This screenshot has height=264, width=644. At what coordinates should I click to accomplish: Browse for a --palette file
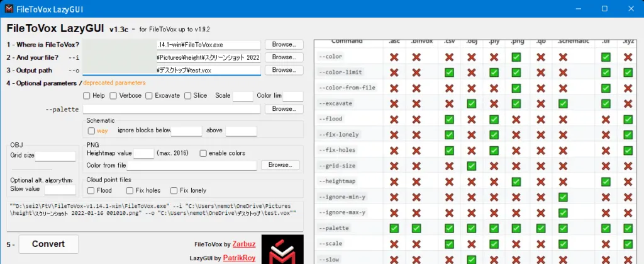284,109
